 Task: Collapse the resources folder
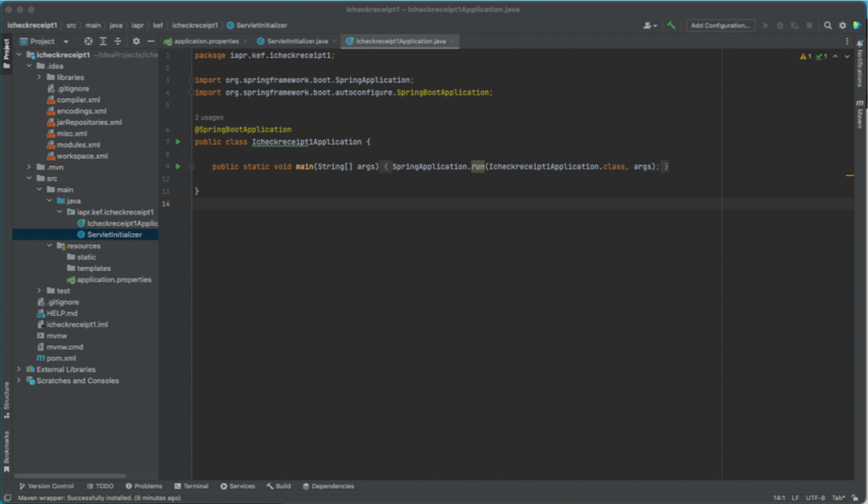pos(49,246)
